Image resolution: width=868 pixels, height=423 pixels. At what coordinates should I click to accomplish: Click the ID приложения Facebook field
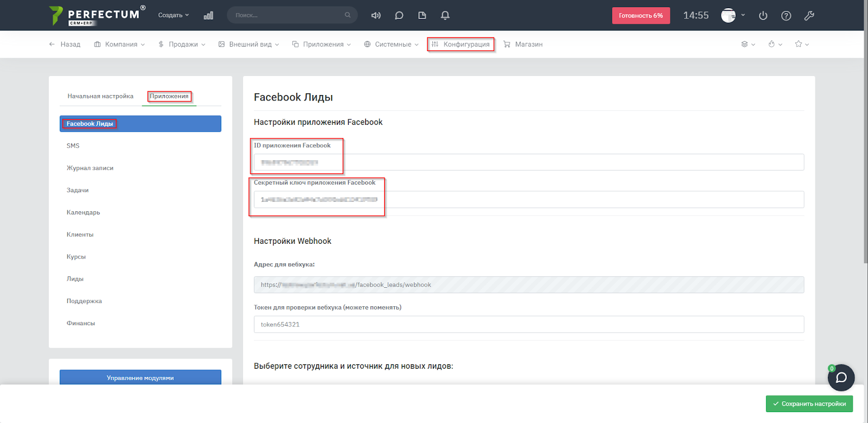tap(529, 162)
